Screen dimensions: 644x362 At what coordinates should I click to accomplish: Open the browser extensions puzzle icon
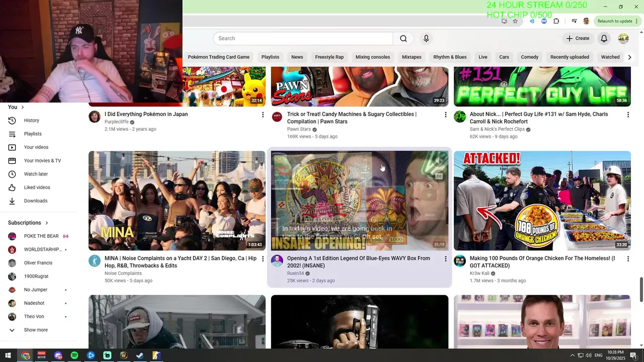click(x=556, y=21)
